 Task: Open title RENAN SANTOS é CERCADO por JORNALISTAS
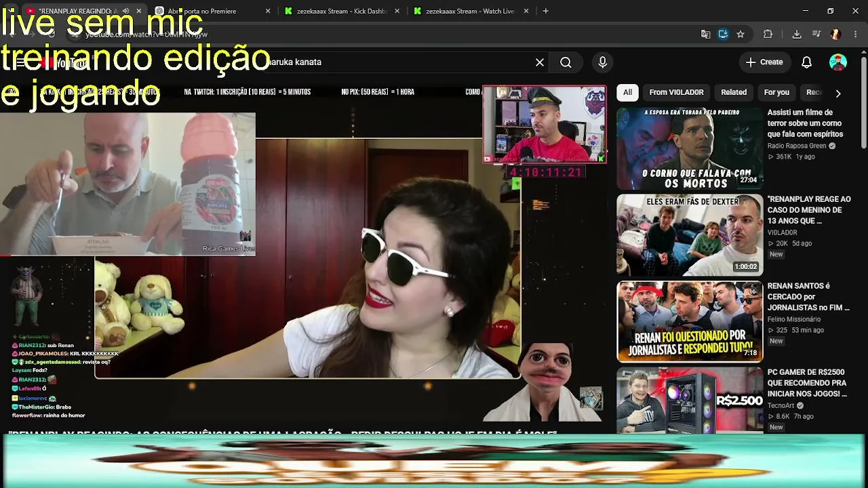(x=808, y=297)
